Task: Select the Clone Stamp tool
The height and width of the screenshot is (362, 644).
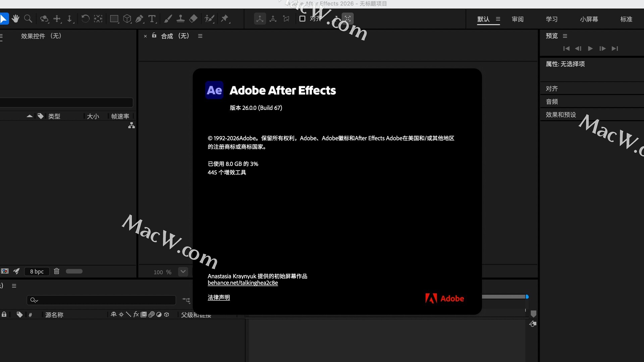Action: point(180,19)
